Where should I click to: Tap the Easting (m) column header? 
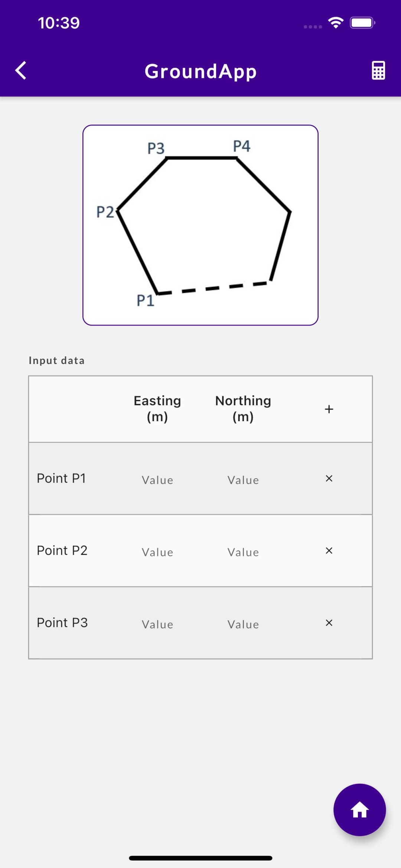pyautogui.click(x=157, y=409)
